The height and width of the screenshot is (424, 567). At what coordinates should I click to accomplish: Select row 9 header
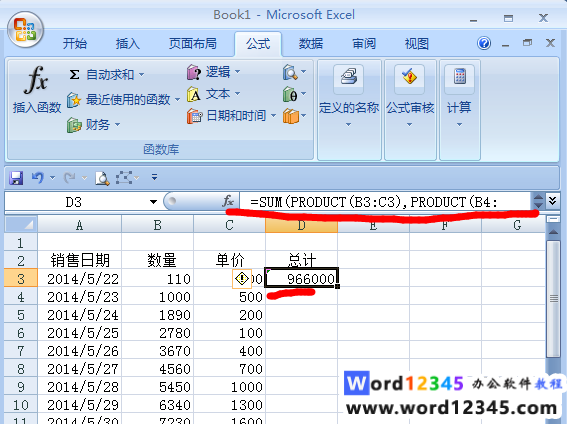[21, 386]
